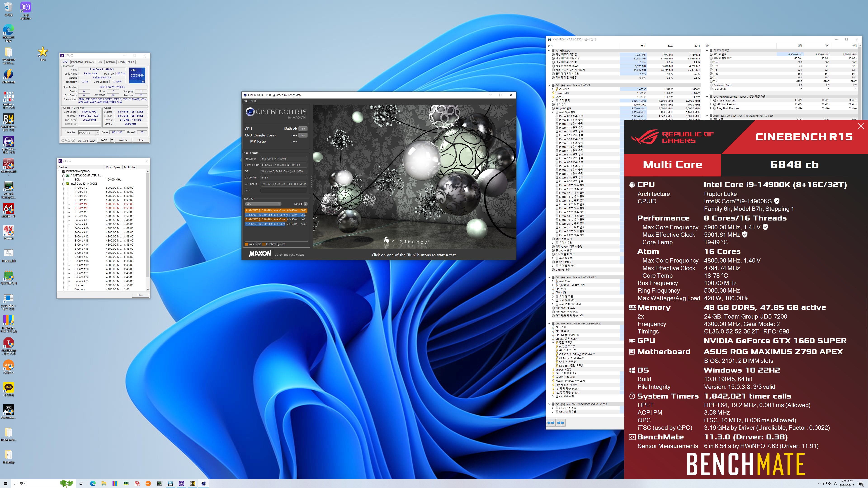Collapse DESKTOP-KQTTBVK tree node in Clocks window

coord(59,171)
